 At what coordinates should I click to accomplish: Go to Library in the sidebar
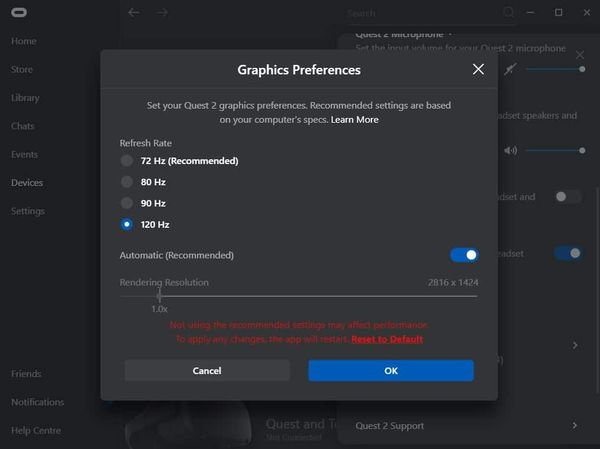point(24,98)
